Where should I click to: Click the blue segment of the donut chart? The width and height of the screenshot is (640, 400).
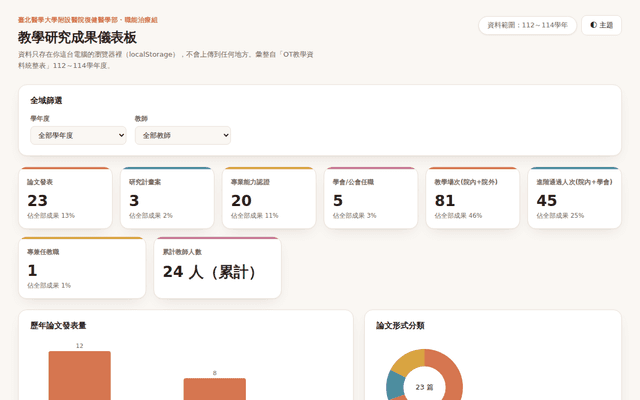coord(395,385)
